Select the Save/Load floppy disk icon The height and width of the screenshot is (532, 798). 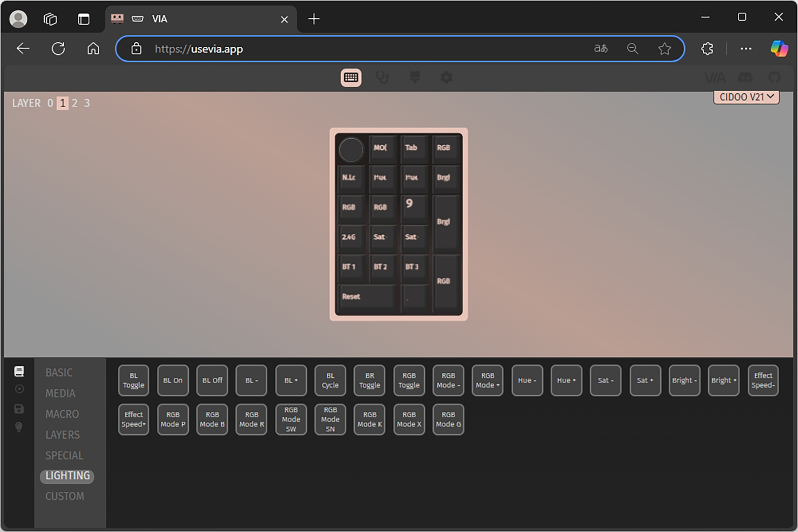(19, 409)
